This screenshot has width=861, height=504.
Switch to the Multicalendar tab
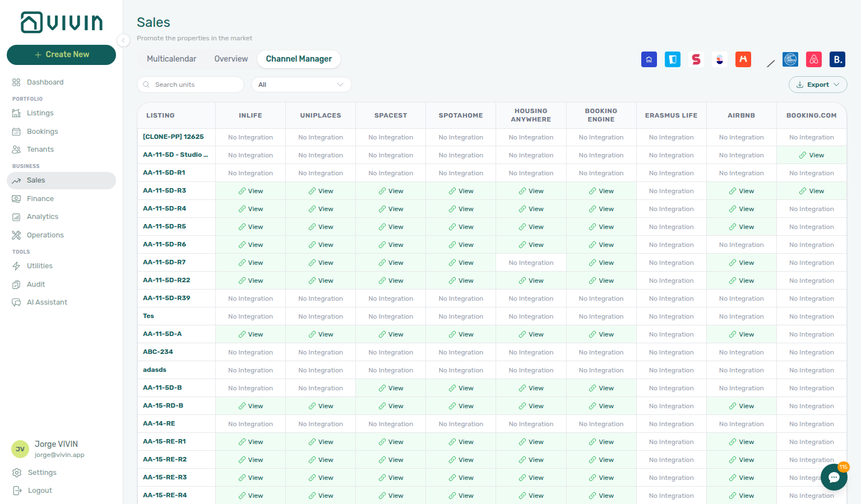click(x=172, y=59)
